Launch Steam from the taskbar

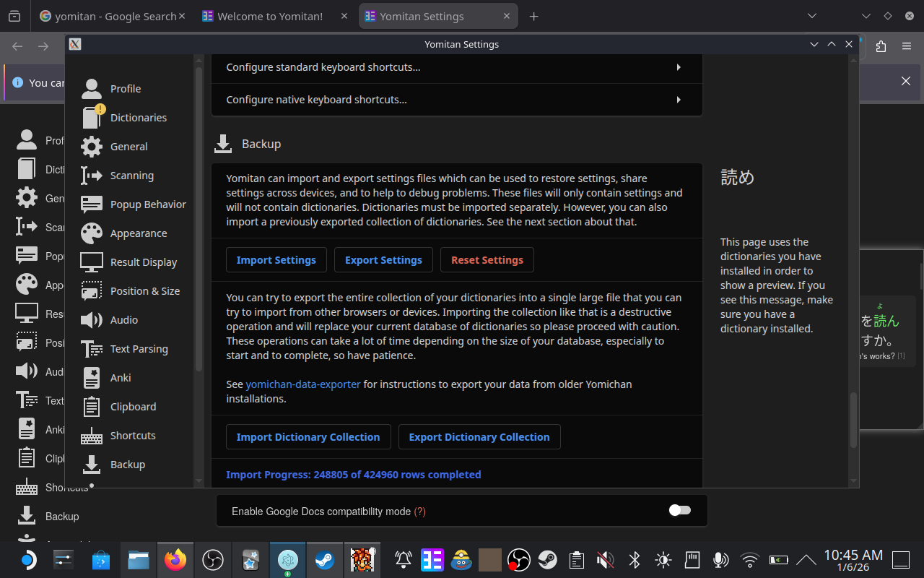324,560
